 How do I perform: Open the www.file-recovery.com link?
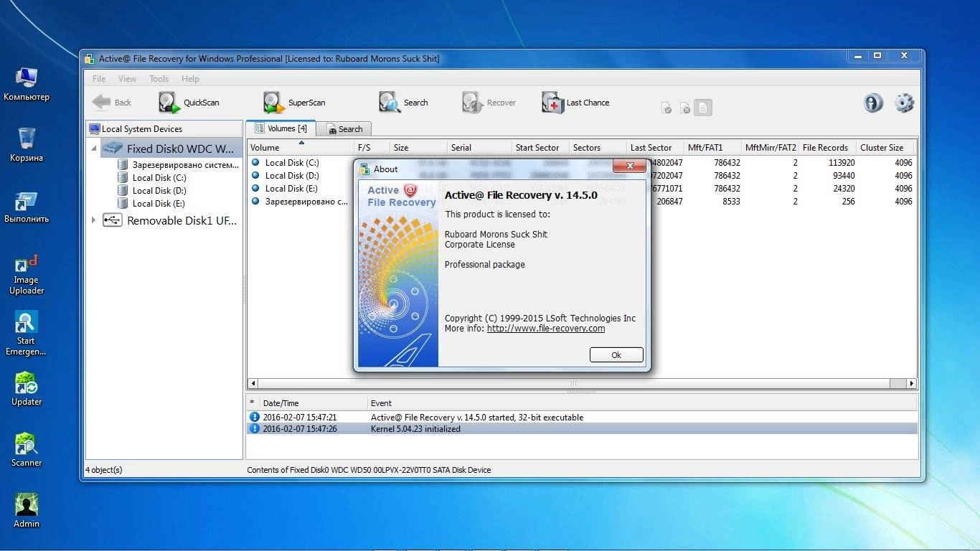click(546, 329)
